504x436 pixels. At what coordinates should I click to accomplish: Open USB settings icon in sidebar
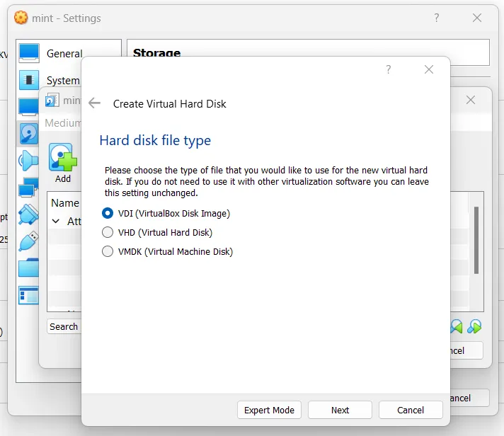pos(28,241)
